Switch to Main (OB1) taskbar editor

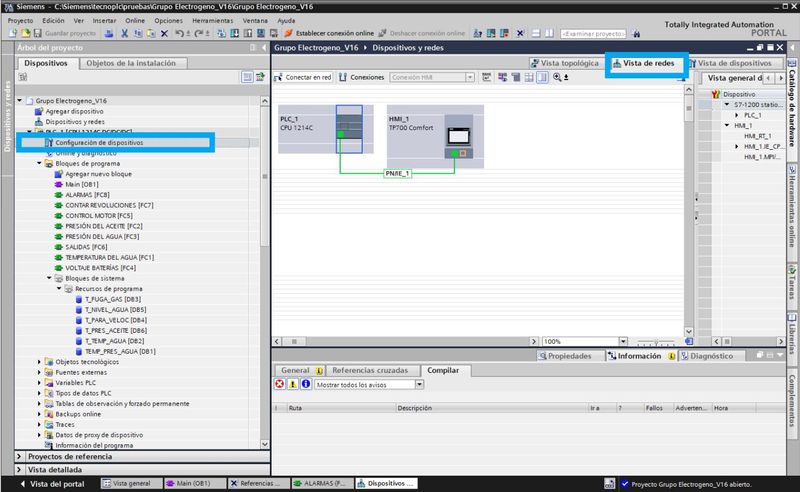[193, 483]
